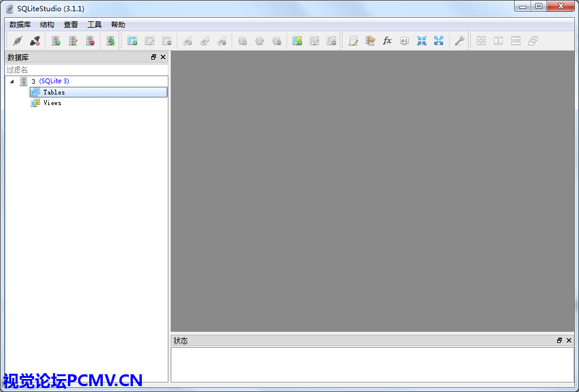Image resolution: width=579 pixels, height=392 pixels.
Task: Select the Tables tree node
Action: (98, 92)
